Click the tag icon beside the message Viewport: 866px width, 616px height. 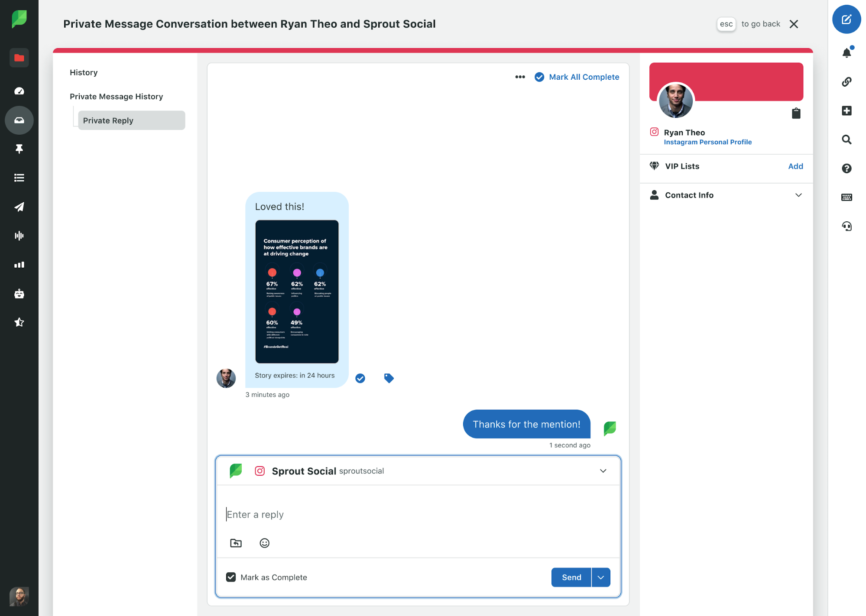[x=389, y=378]
